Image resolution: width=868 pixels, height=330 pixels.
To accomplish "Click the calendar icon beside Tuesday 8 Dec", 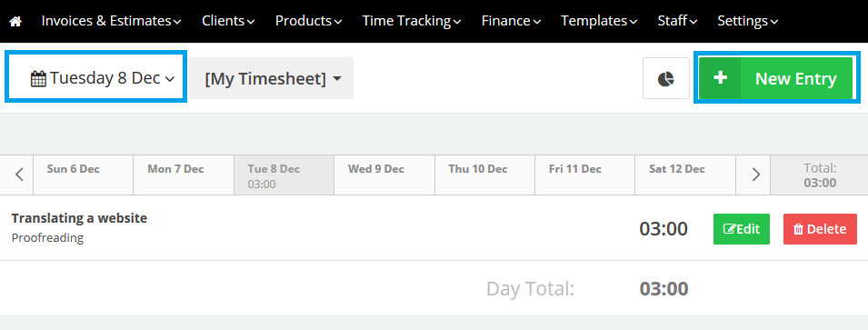I will [38, 78].
